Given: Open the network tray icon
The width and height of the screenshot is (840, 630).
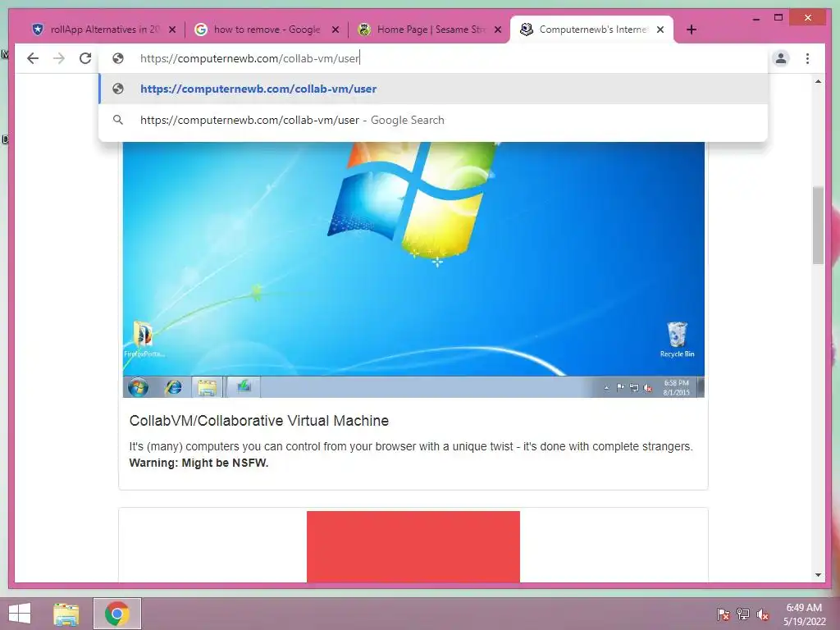Looking at the screenshot, I should 743,614.
